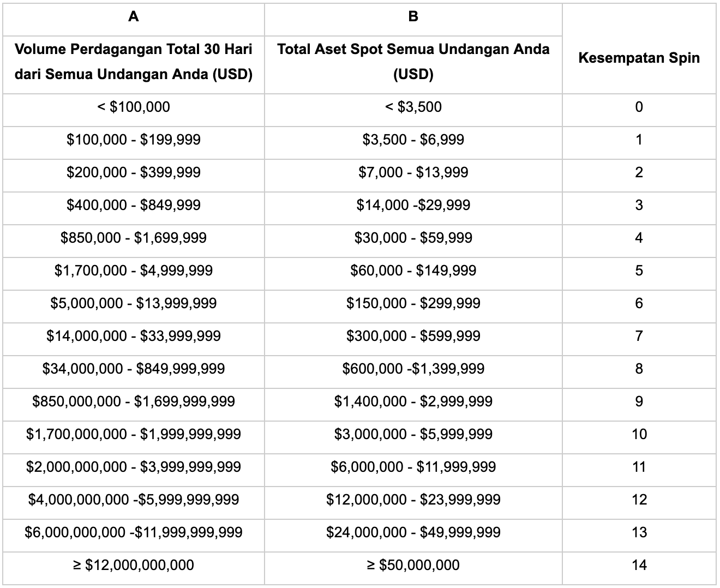The height and width of the screenshot is (588, 720).
Task: Click the "$14,000,000 - $33,999,999" cell
Action: pos(134,336)
